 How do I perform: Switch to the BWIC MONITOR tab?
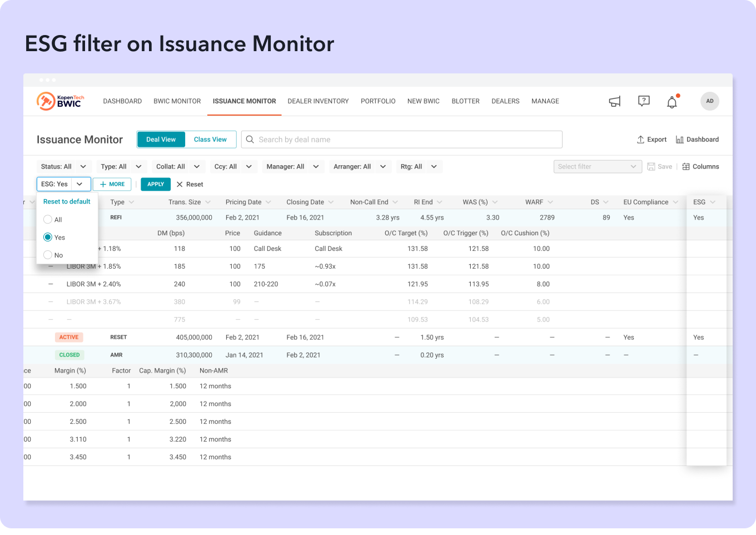point(177,101)
